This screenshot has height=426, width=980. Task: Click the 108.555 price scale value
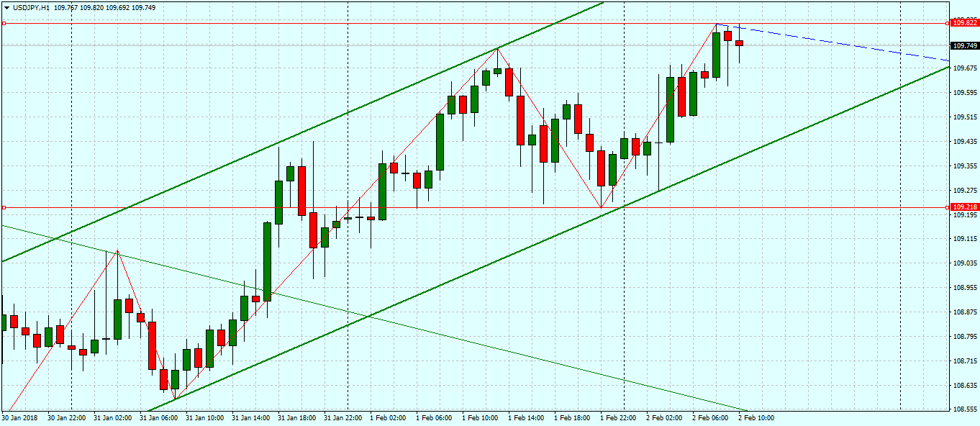964,409
